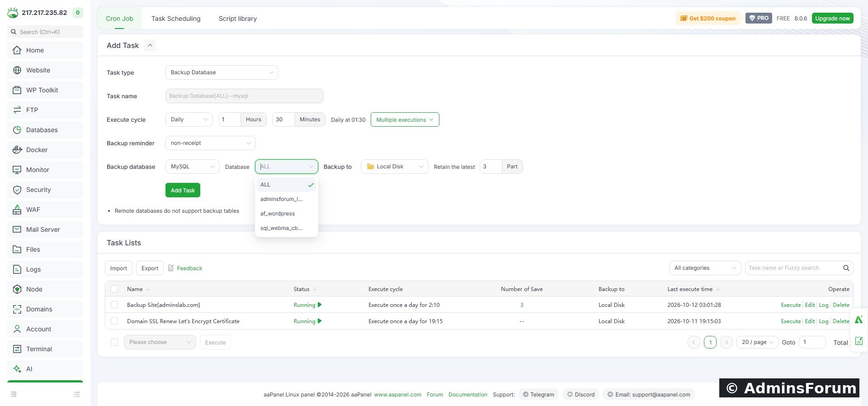The image size is (868, 406).
Task: Expand the Multiple executions dropdown
Action: [x=405, y=119]
